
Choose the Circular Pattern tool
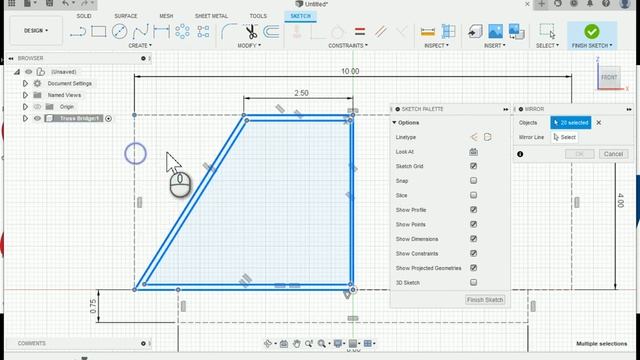point(182,31)
